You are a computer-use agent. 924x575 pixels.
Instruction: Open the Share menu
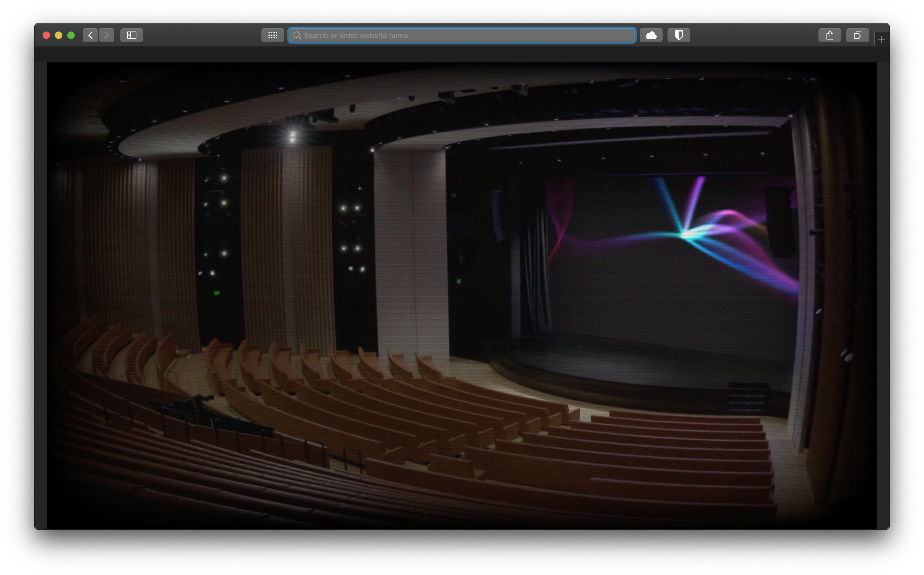(x=830, y=36)
